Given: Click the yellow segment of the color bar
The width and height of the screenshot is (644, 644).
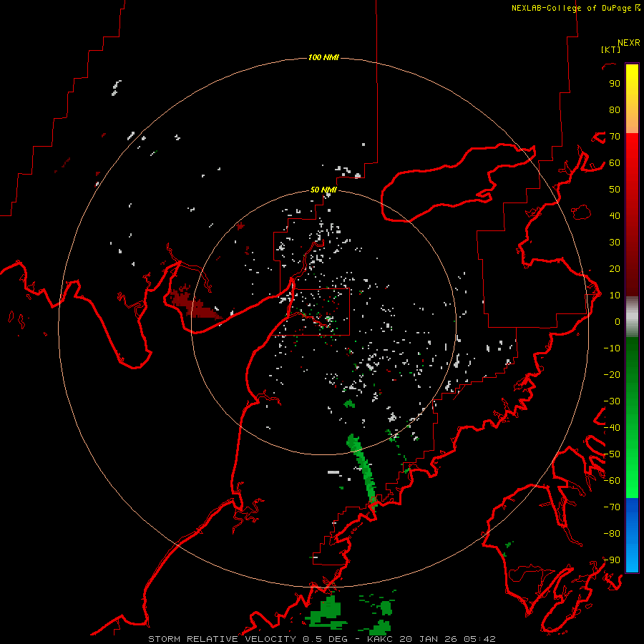Looking at the screenshot, I should (x=632, y=99).
